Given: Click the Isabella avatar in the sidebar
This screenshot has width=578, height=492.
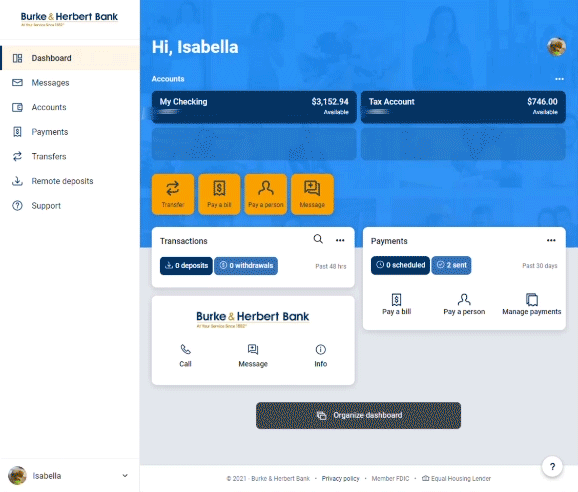Looking at the screenshot, I should (x=17, y=475).
